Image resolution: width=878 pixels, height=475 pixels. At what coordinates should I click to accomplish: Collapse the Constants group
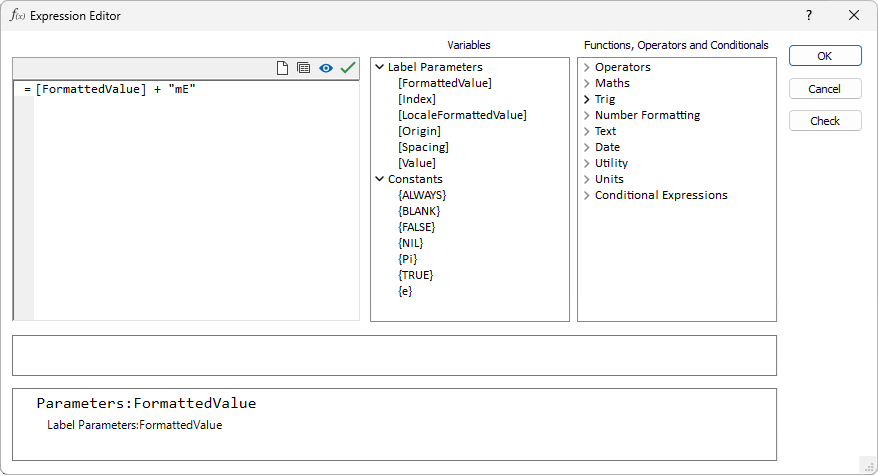380,179
